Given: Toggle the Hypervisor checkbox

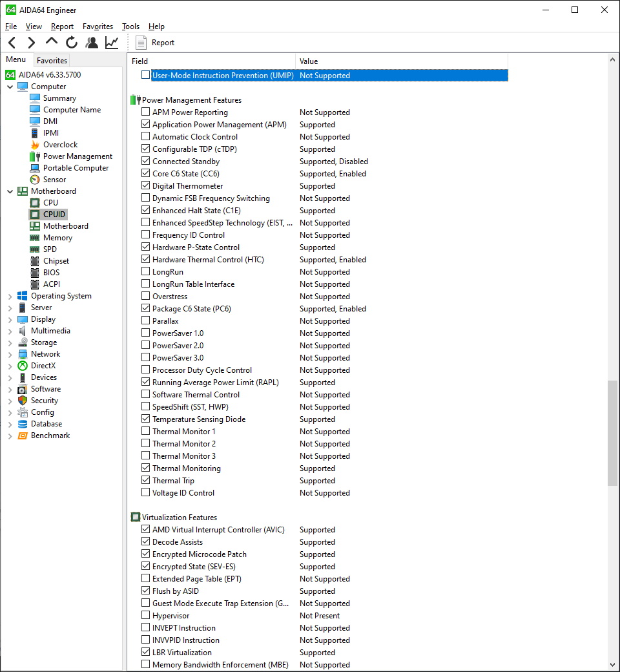Looking at the screenshot, I should pyautogui.click(x=146, y=615).
